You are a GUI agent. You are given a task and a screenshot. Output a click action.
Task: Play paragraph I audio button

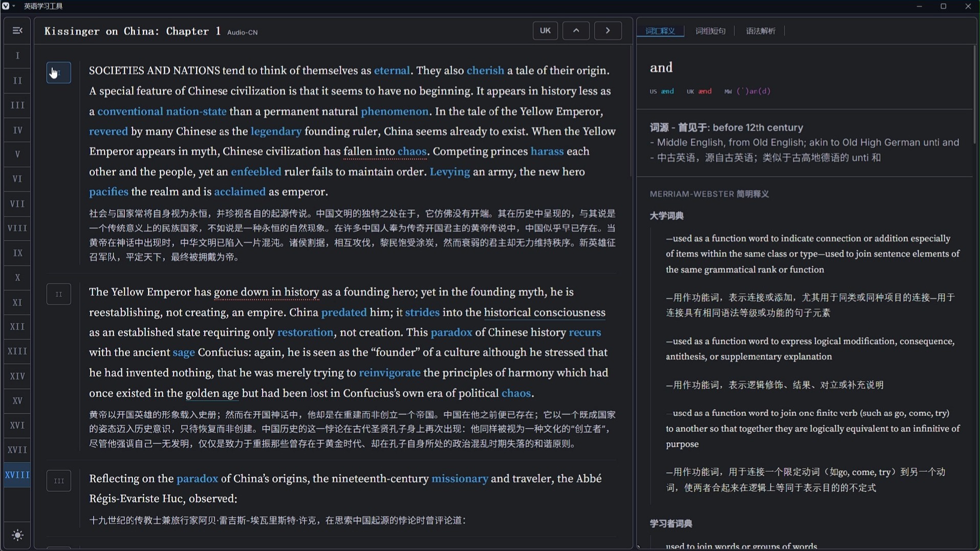click(x=59, y=73)
